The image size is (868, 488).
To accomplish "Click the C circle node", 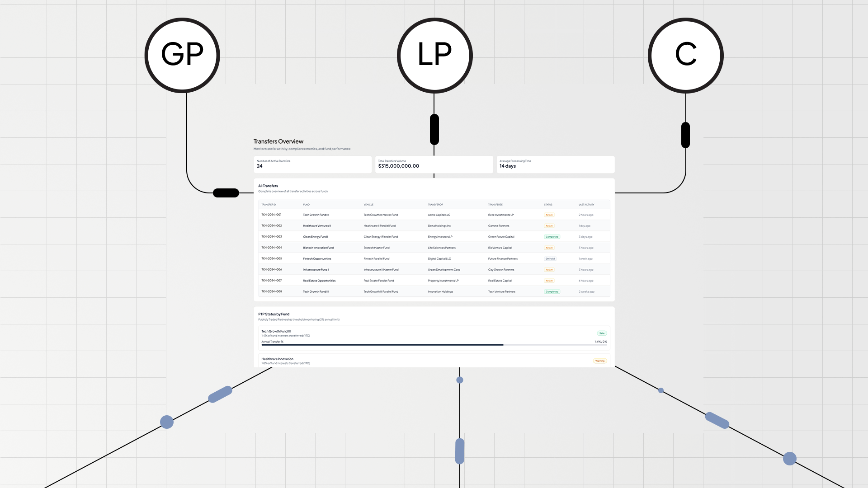I will pos(685,55).
